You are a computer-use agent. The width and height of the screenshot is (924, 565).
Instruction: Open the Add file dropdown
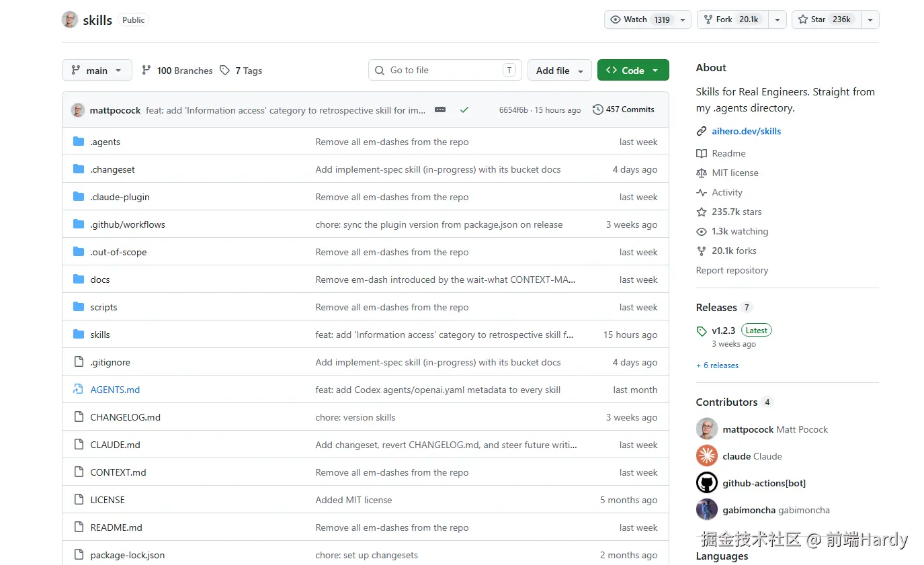(x=560, y=71)
